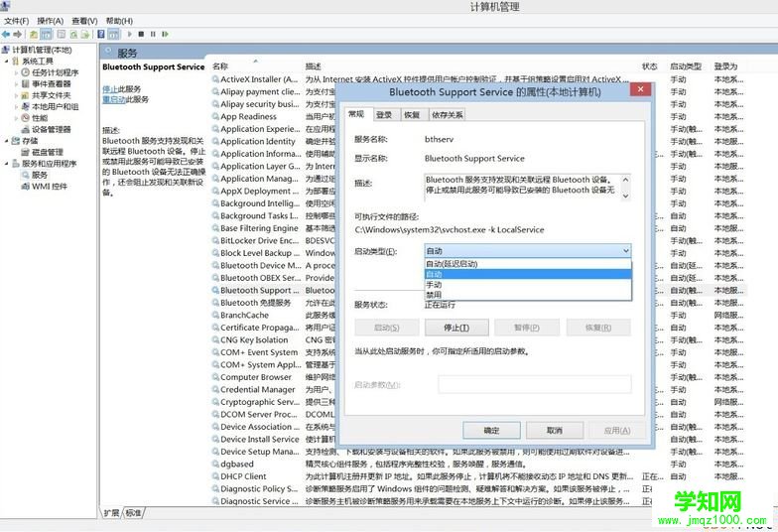The width and height of the screenshot is (778, 532).
Task: Click the 启动参数 input field
Action: coord(534,385)
